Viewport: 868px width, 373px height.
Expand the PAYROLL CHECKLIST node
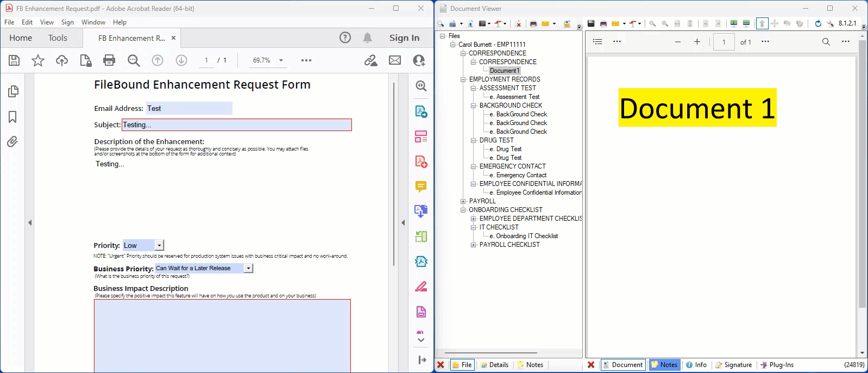(474, 245)
